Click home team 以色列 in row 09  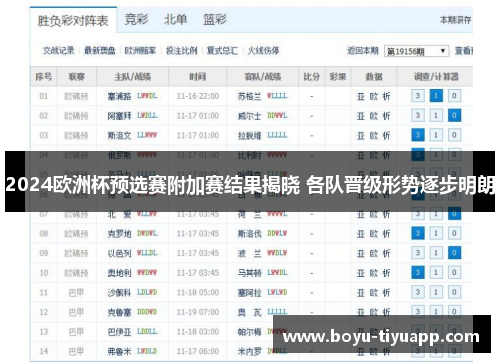(119, 253)
